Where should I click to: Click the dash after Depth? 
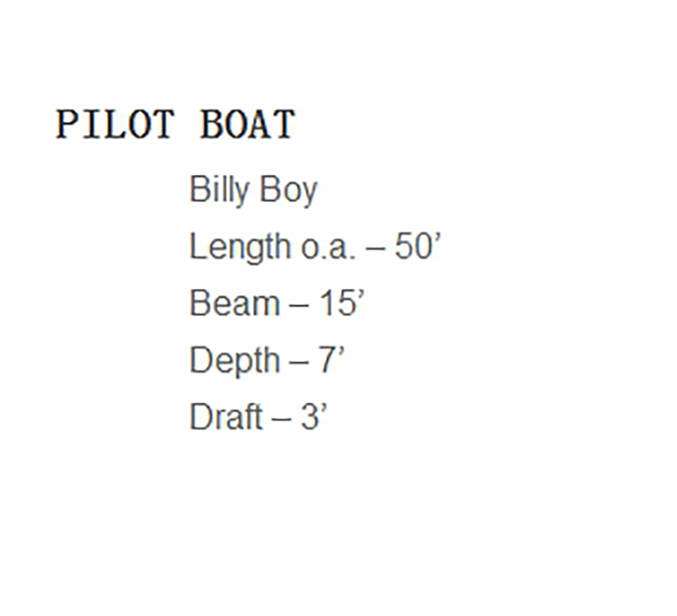point(299,360)
